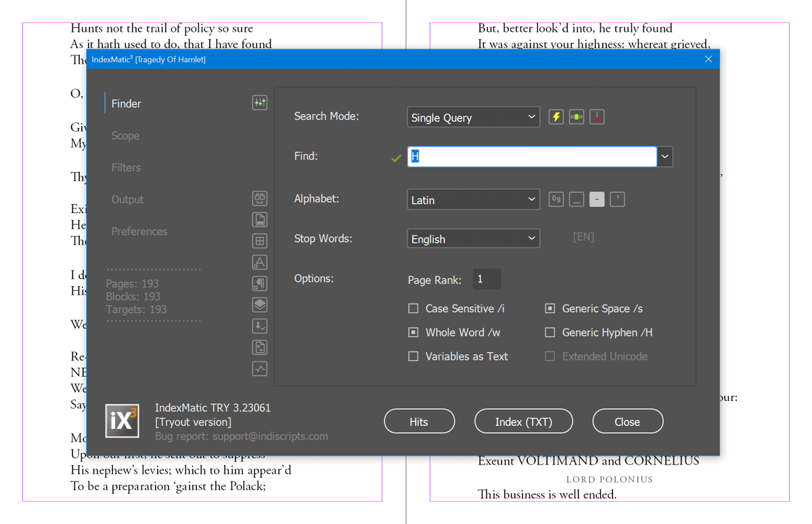Click 'But, better look'd into' line in document
The height and width of the screenshot is (524, 812).
pyautogui.click(x=574, y=28)
